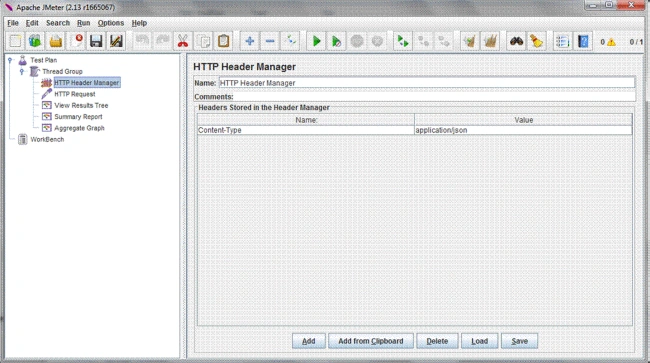Expand all nodes with plus icon

(250, 41)
